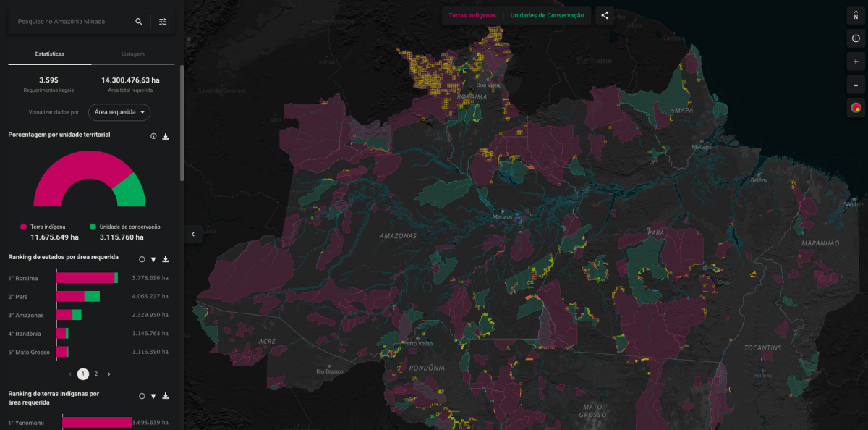Image resolution: width=868 pixels, height=430 pixels.
Task: Expand sort arrow for ranking de estados
Action: click(153, 259)
